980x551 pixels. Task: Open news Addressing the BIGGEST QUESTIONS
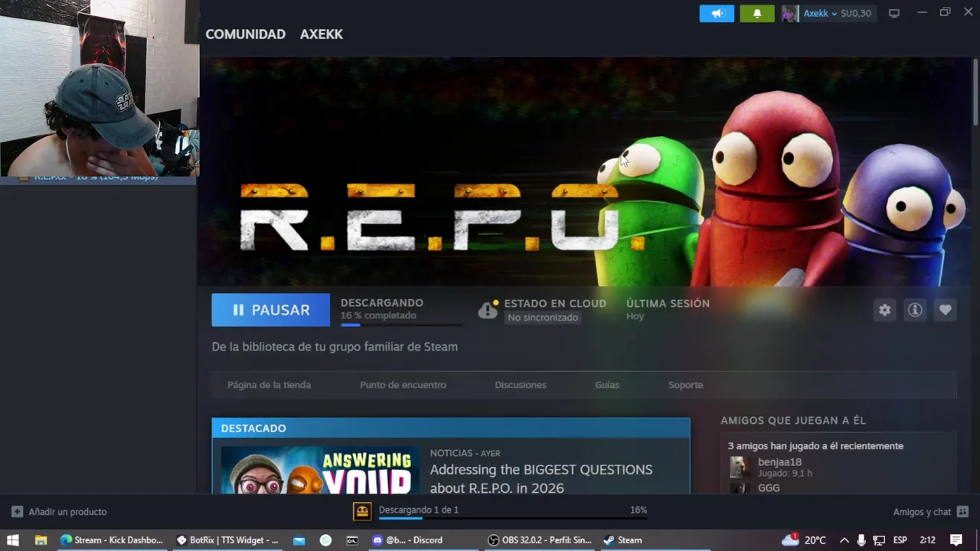pos(541,478)
